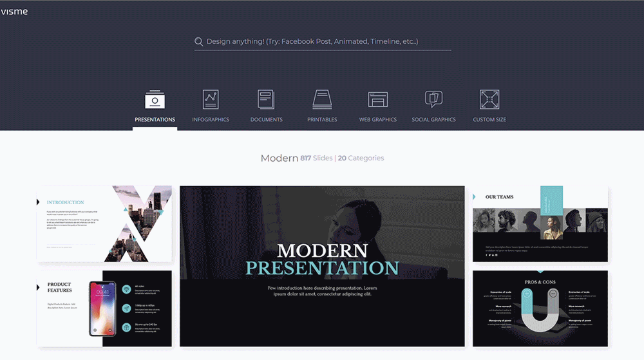
Task: Open the Our Teams slide thumbnail
Action: 540,223
